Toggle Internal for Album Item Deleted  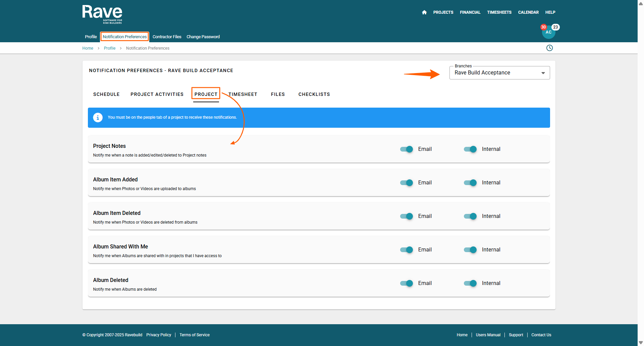[x=470, y=216]
